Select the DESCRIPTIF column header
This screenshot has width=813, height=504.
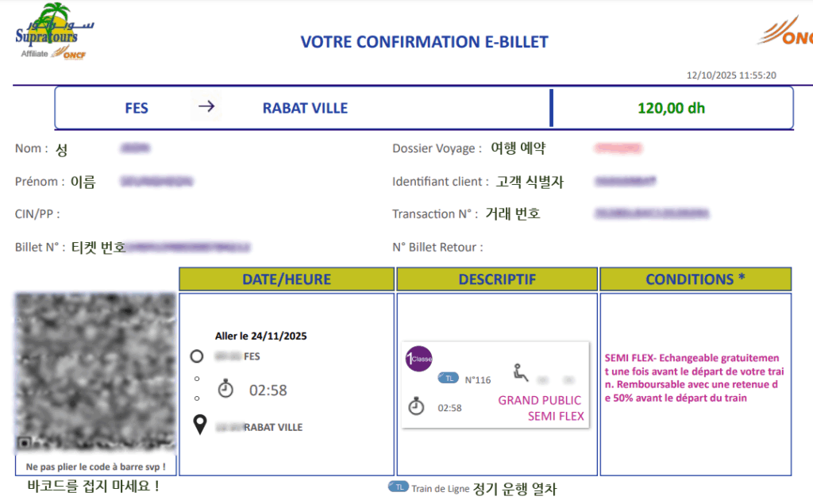[497, 279]
